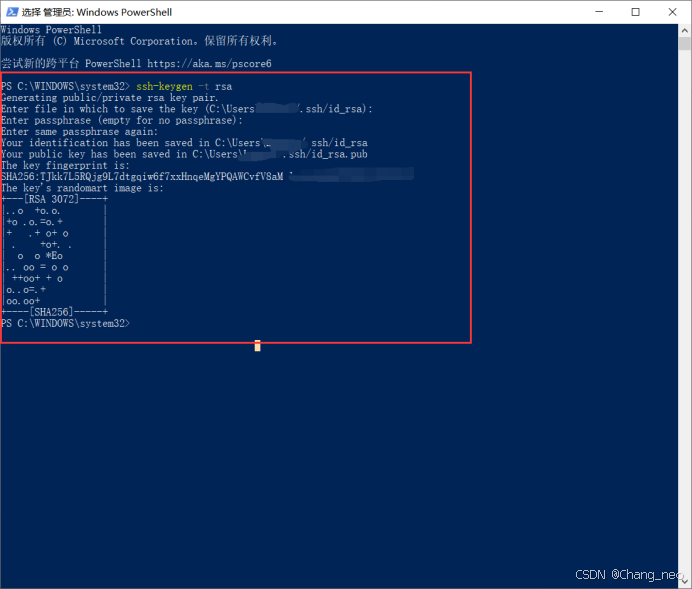Image resolution: width=692 pixels, height=589 pixels.
Task: Click the Microsoft Corporation copyright line
Action: pos(139,41)
